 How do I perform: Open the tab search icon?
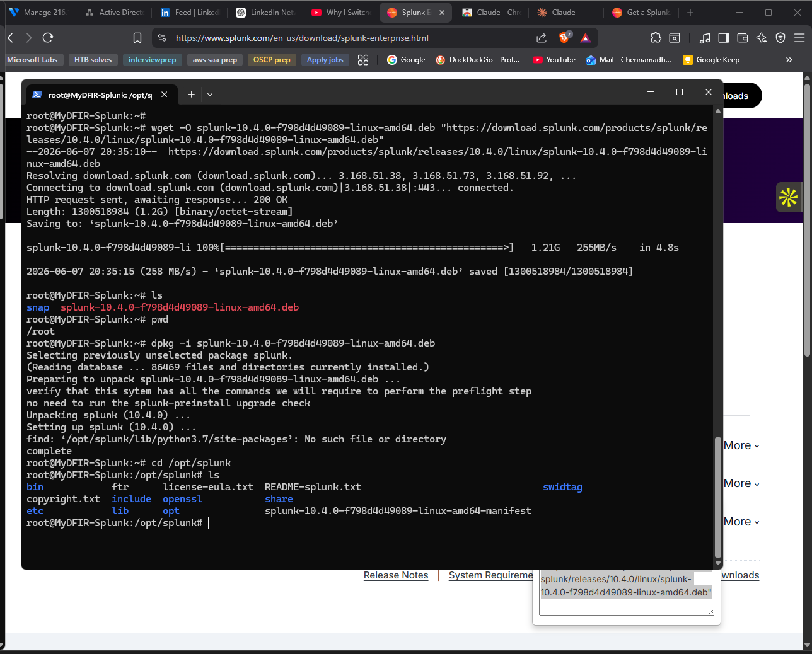tap(675, 38)
